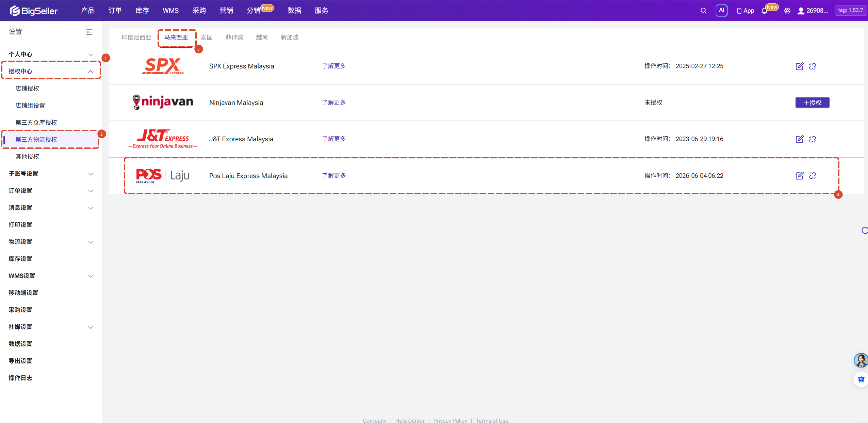868x423 pixels.
Task: Open 第三方物流授权 in sidebar
Action: coord(36,140)
